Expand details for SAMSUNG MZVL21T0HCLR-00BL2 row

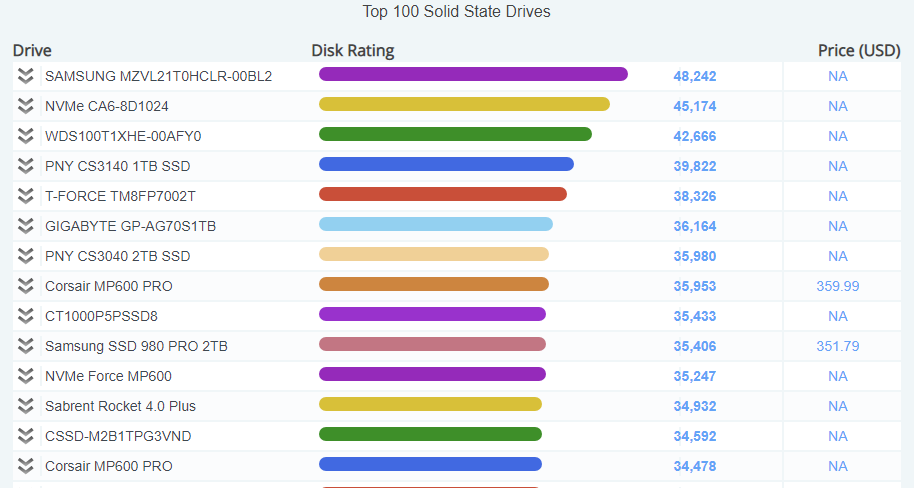click(x=26, y=76)
